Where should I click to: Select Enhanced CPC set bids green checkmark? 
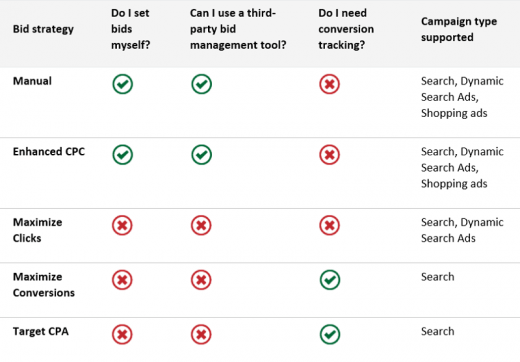click(123, 155)
